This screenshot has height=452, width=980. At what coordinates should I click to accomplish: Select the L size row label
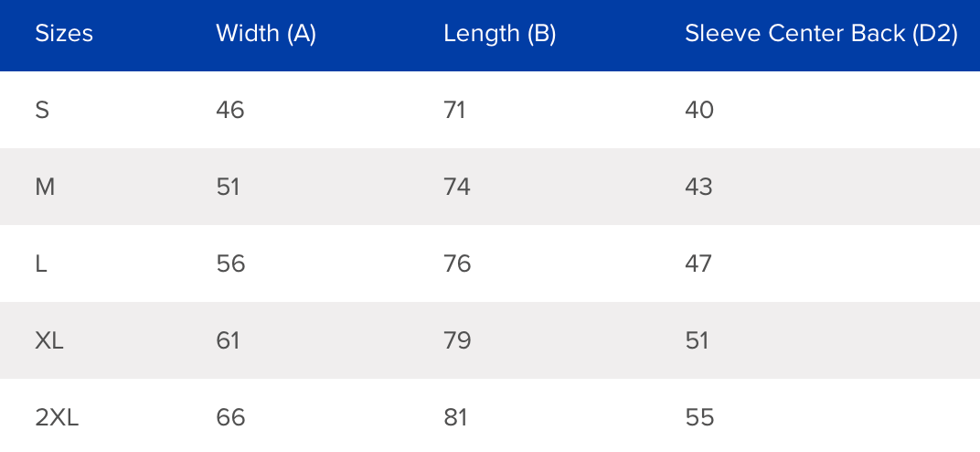pyautogui.click(x=41, y=264)
